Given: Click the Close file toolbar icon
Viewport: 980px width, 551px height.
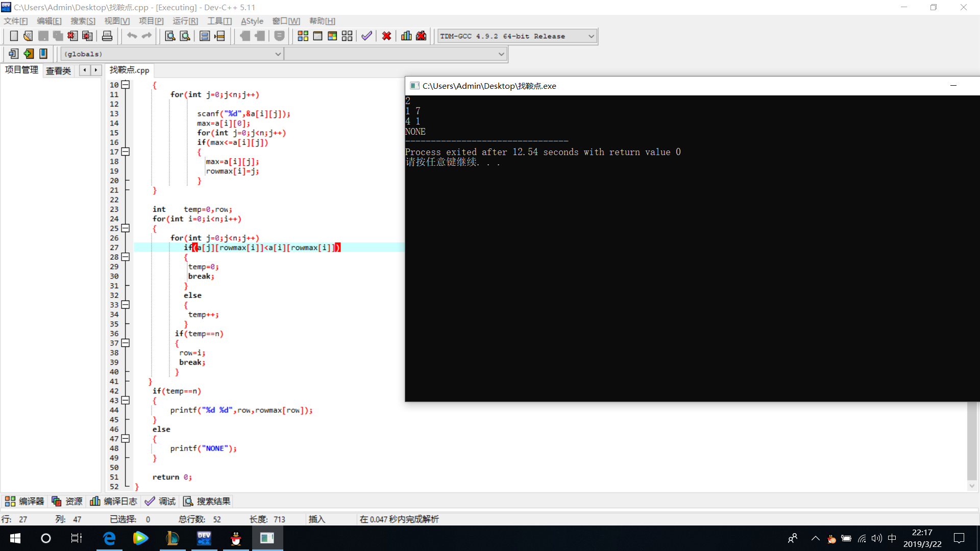Looking at the screenshot, I should pyautogui.click(x=73, y=36).
